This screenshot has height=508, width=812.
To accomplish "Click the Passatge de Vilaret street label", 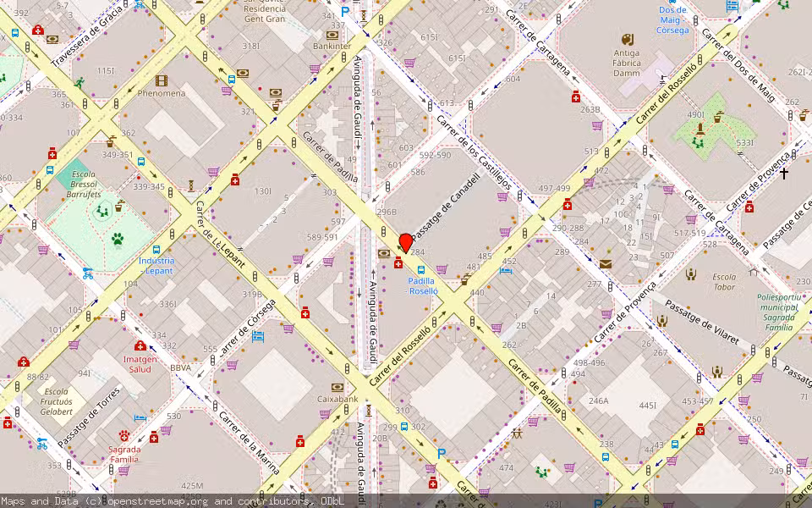I will (702, 322).
